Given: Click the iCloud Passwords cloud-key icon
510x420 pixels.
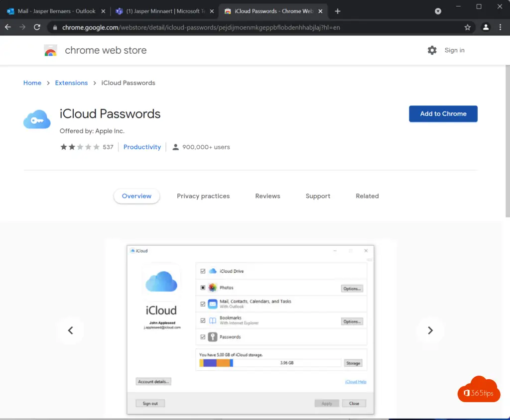Looking at the screenshot, I should point(37,119).
